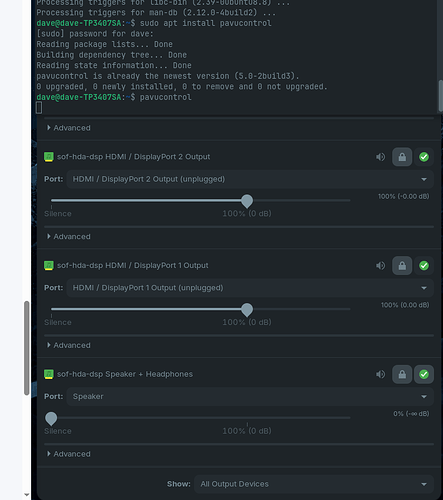The height and width of the screenshot is (500, 443).
Task: Click the terminal window's vertical scrollbar
Action: click(x=440, y=96)
